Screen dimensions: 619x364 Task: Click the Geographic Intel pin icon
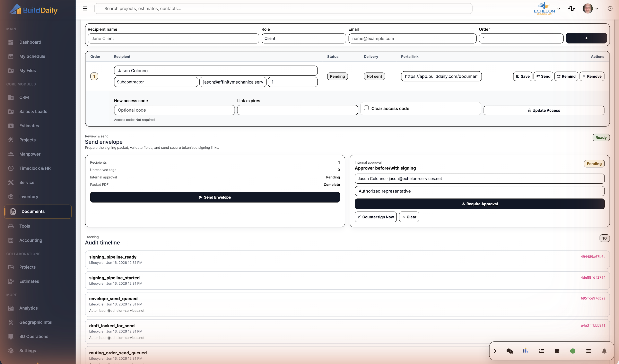pyautogui.click(x=11, y=322)
